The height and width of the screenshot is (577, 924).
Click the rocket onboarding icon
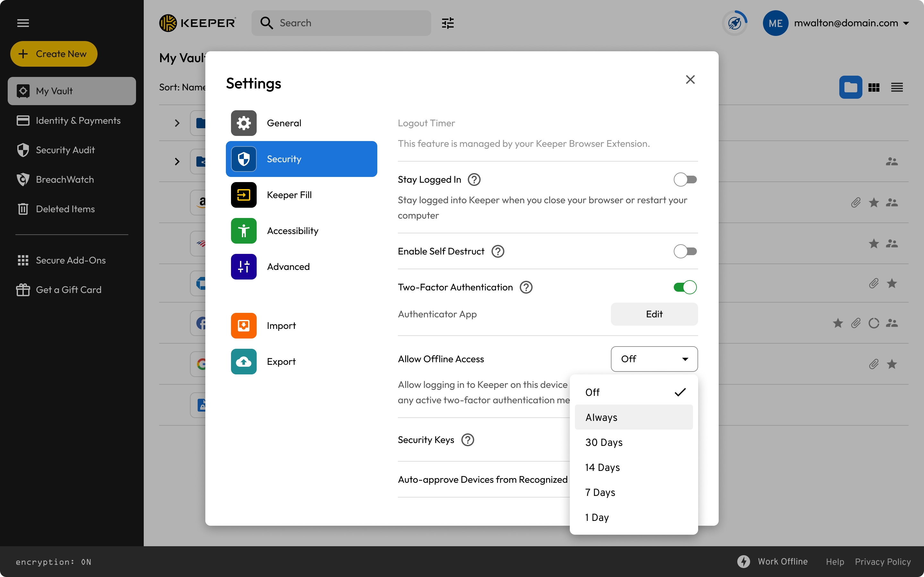[x=735, y=23]
